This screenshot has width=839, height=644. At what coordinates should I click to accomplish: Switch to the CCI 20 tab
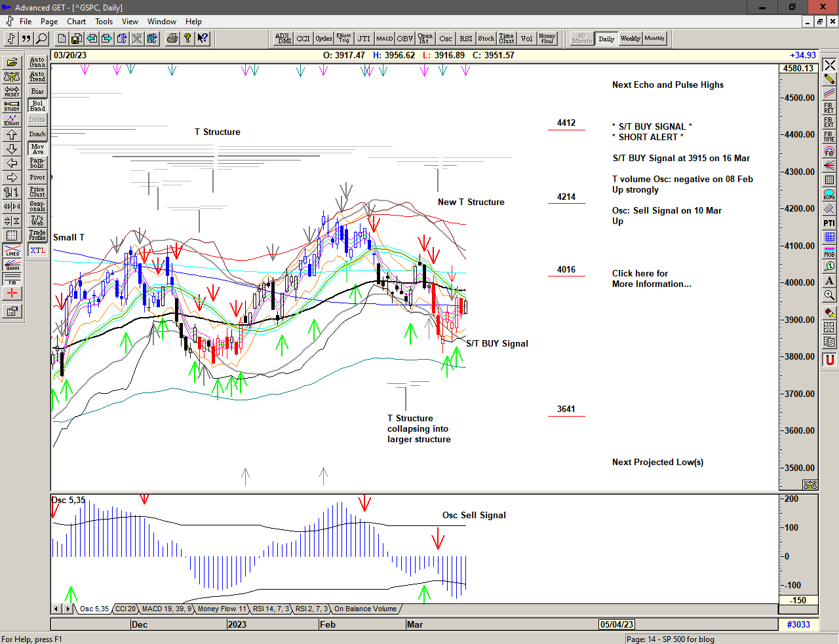coord(125,609)
